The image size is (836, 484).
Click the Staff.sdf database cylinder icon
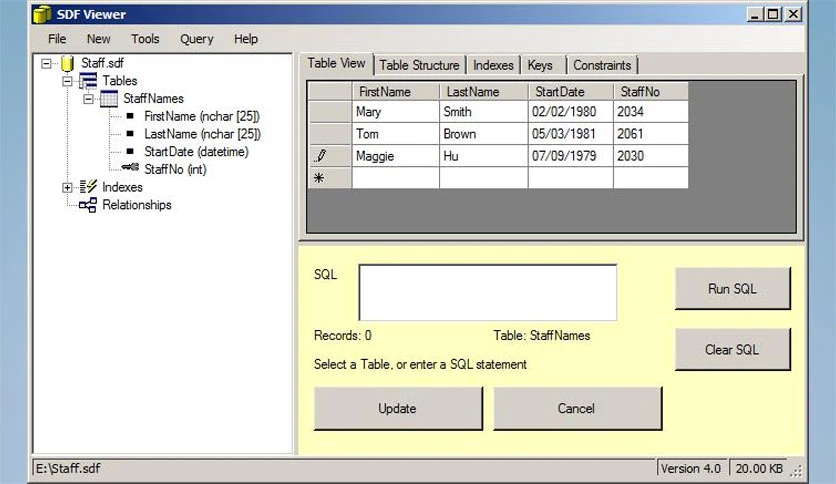pyautogui.click(x=67, y=63)
